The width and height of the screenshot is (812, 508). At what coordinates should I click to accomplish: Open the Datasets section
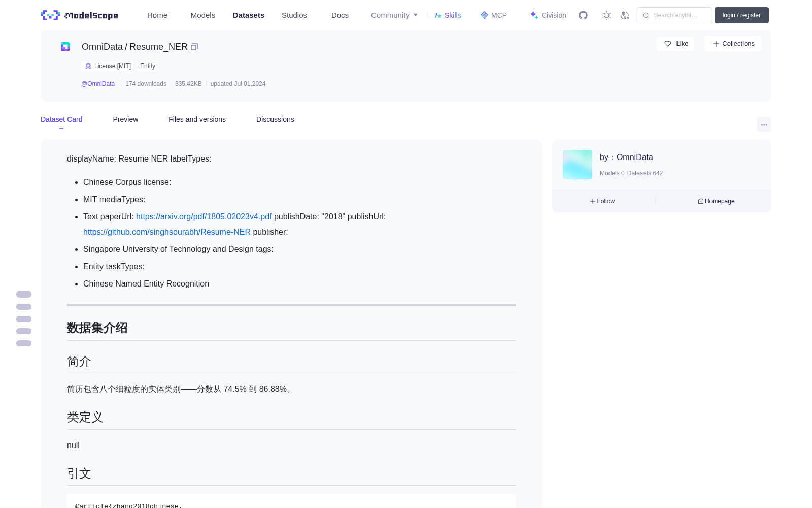(249, 15)
